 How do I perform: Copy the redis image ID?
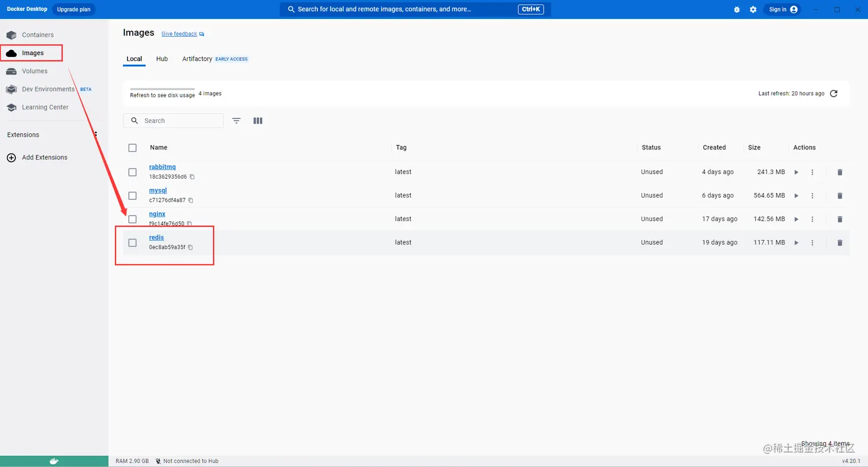point(191,248)
